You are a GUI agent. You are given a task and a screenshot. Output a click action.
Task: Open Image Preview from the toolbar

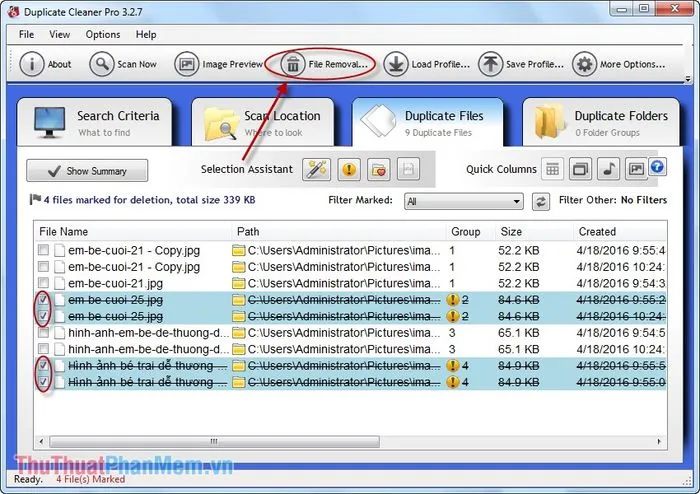[187, 64]
